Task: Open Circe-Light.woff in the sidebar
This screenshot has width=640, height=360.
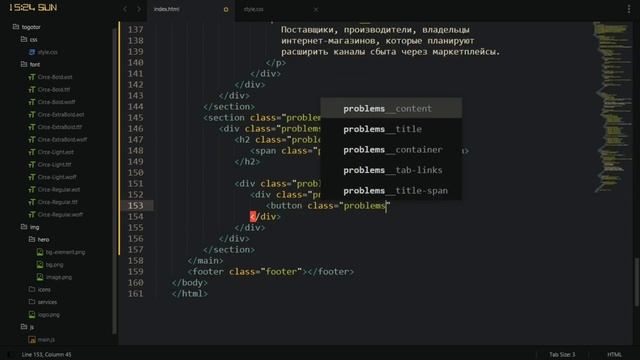Action: (57, 177)
